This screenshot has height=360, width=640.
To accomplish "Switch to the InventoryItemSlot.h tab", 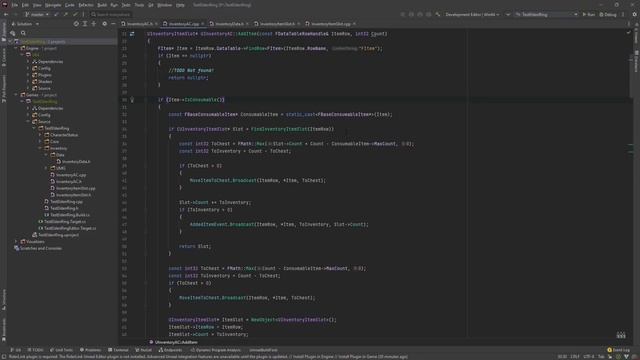I will 277,24.
